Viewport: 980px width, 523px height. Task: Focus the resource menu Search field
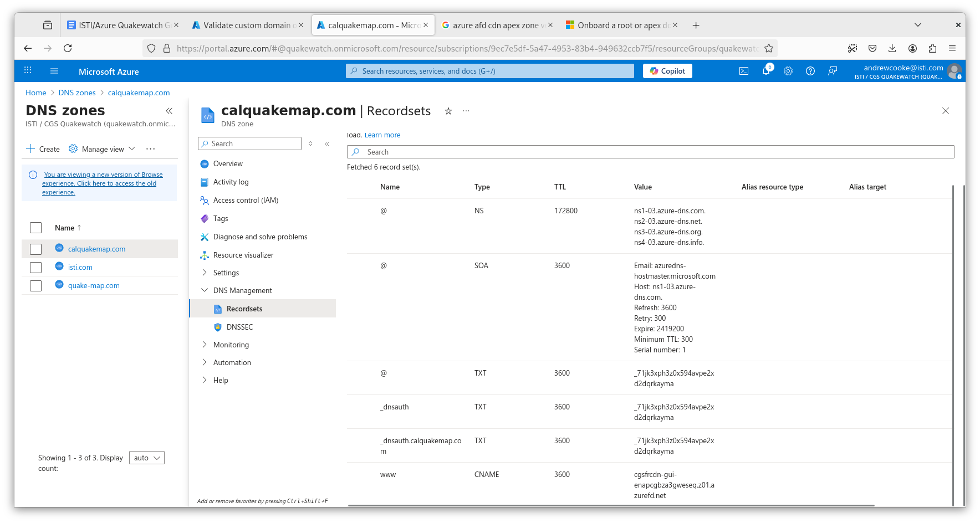pyautogui.click(x=249, y=143)
